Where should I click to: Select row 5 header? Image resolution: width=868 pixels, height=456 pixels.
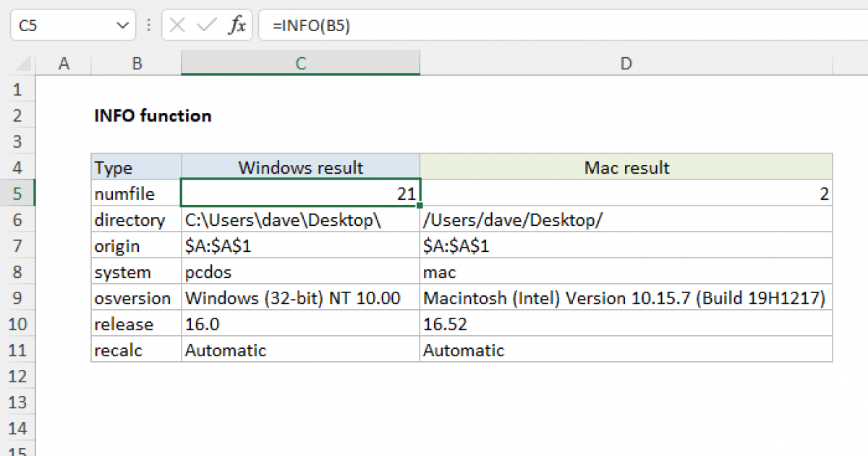coord(18,193)
